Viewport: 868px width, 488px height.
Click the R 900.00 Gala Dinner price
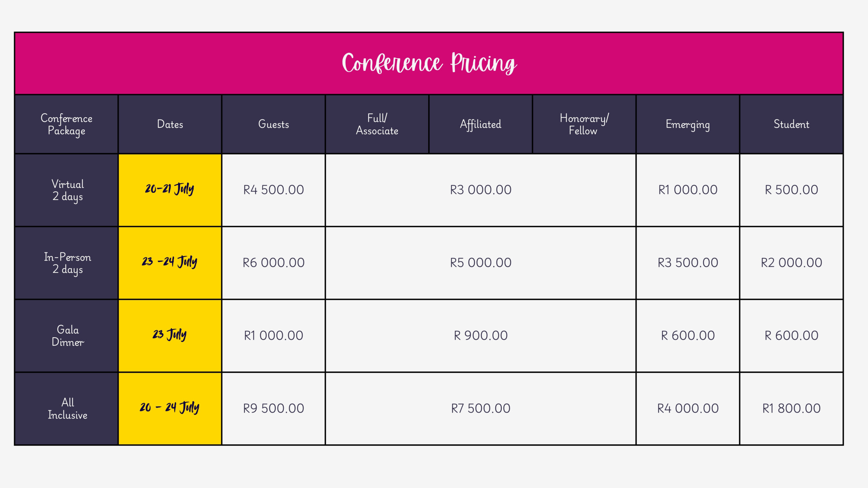[x=481, y=336]
